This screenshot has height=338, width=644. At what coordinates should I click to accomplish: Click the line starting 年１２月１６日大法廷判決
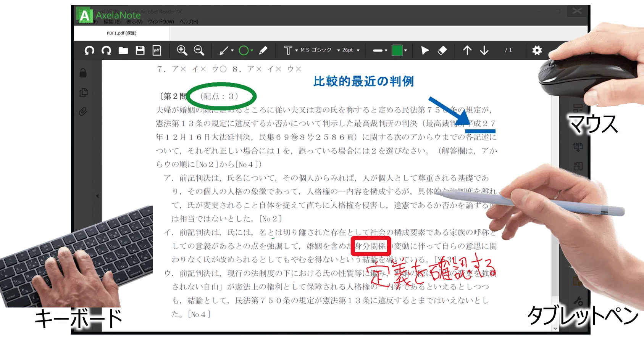[326, 137]
